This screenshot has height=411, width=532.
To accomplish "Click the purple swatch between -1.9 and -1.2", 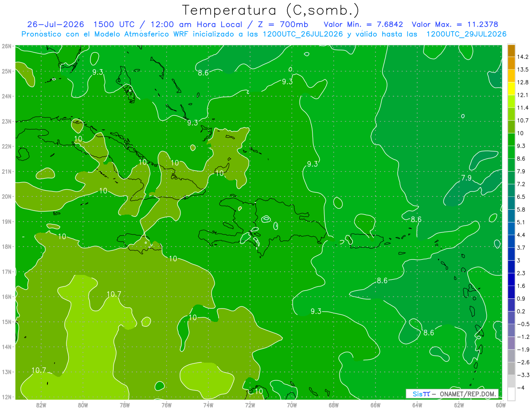I will pos(511,343).
